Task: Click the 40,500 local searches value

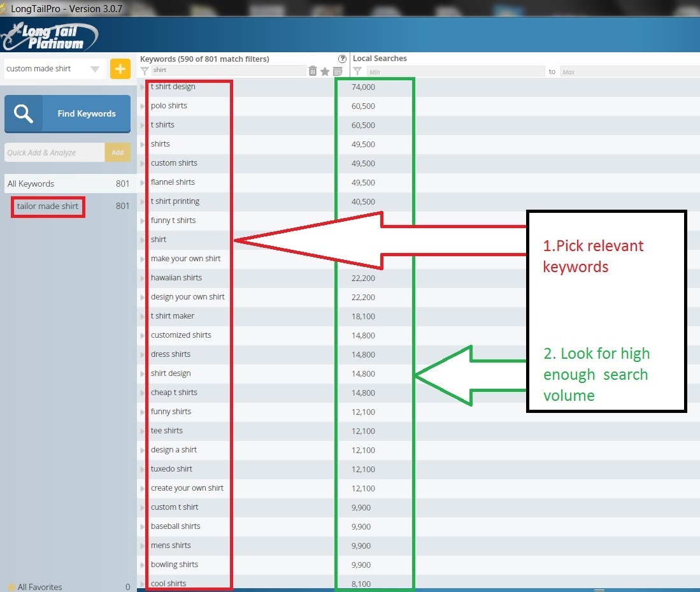Action: [363, 202]
